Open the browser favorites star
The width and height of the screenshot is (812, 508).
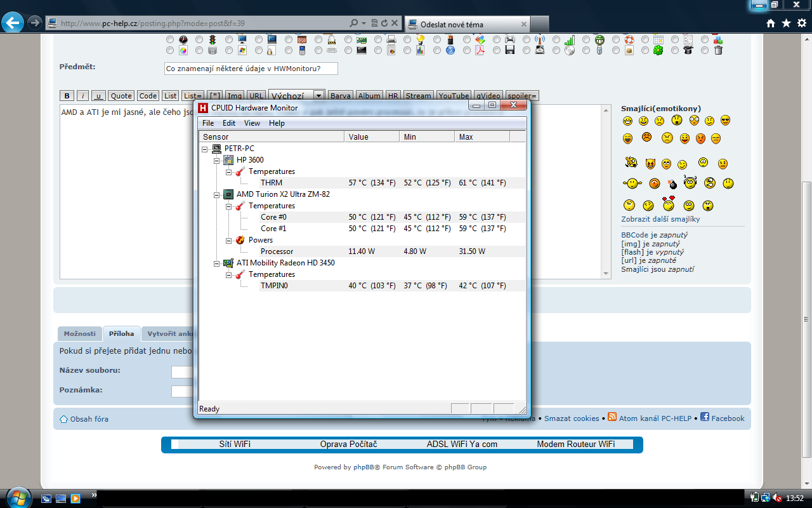[786, 23]
